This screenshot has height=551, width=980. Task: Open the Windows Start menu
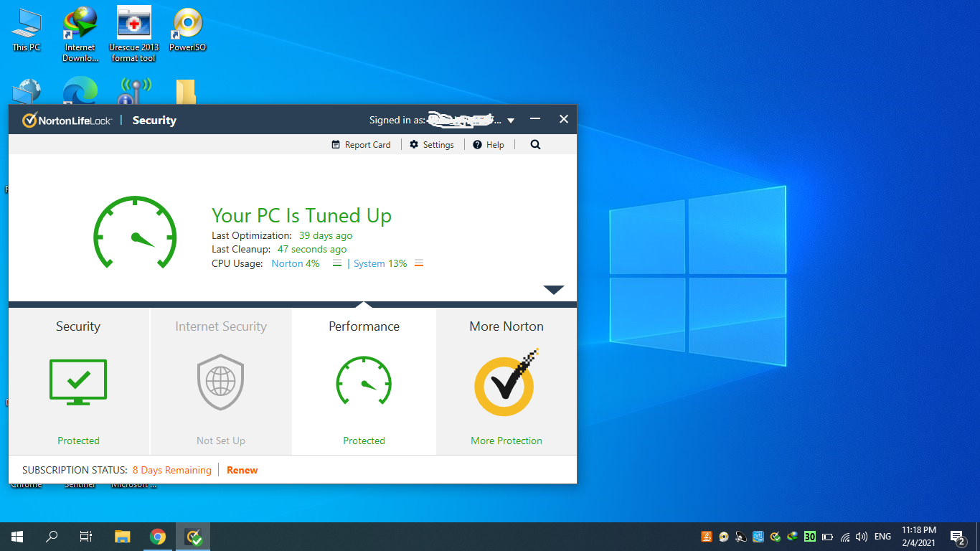click(x=17, y=537)
